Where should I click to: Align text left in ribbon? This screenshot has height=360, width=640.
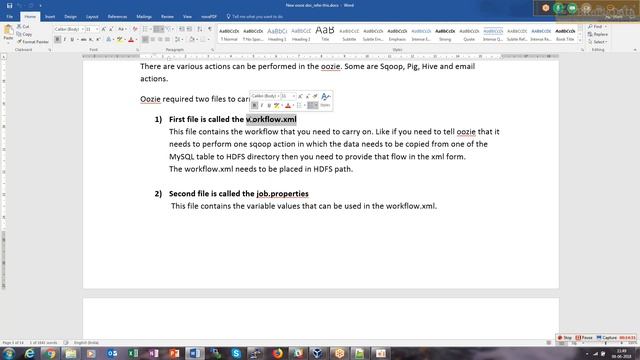(145, 40)
